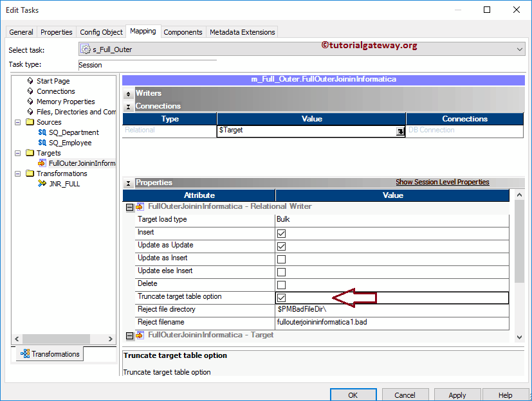
Task: Enable the Update as Insert checkbox
Action: click(281, 258)
